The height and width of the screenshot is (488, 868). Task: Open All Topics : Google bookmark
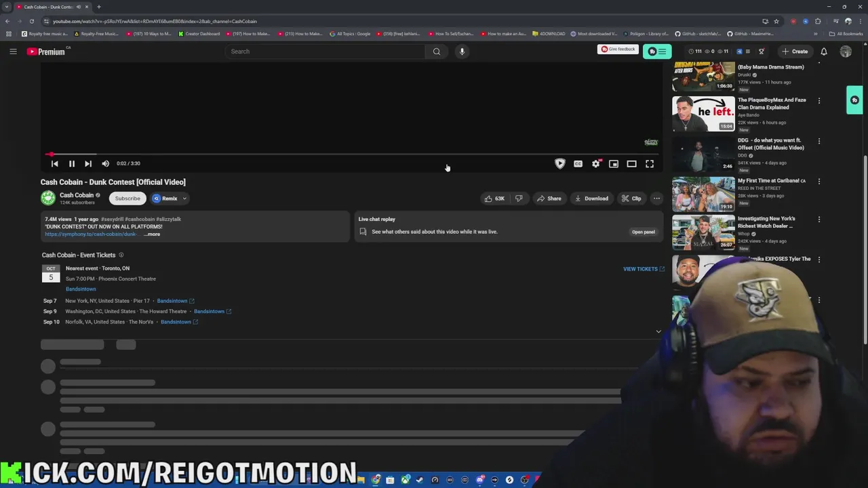click(x=350, y=34)
